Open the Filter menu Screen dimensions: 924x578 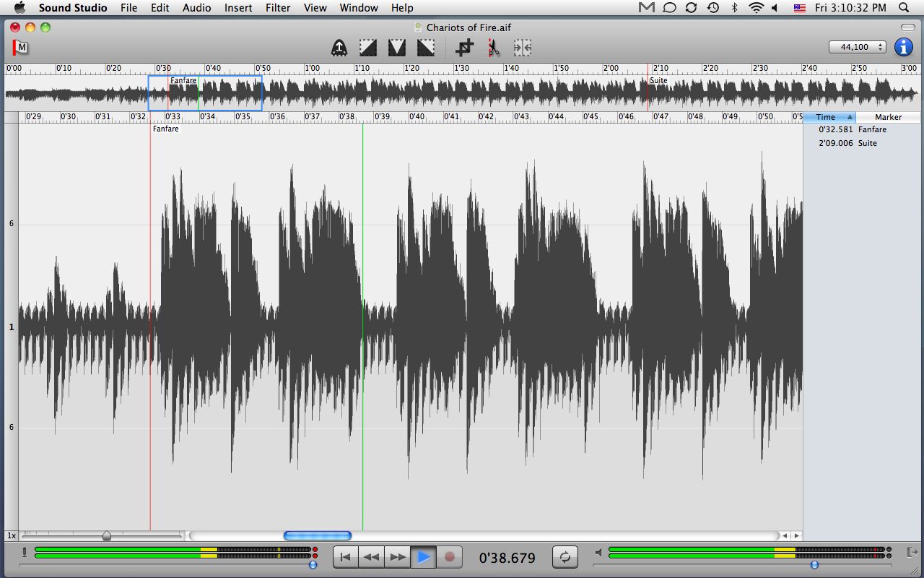coord(277,8)
